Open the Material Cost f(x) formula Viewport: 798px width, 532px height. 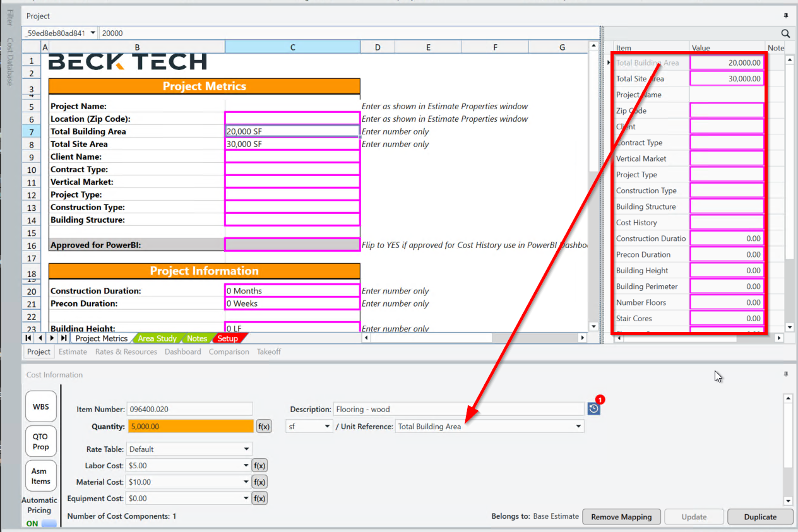259,482
